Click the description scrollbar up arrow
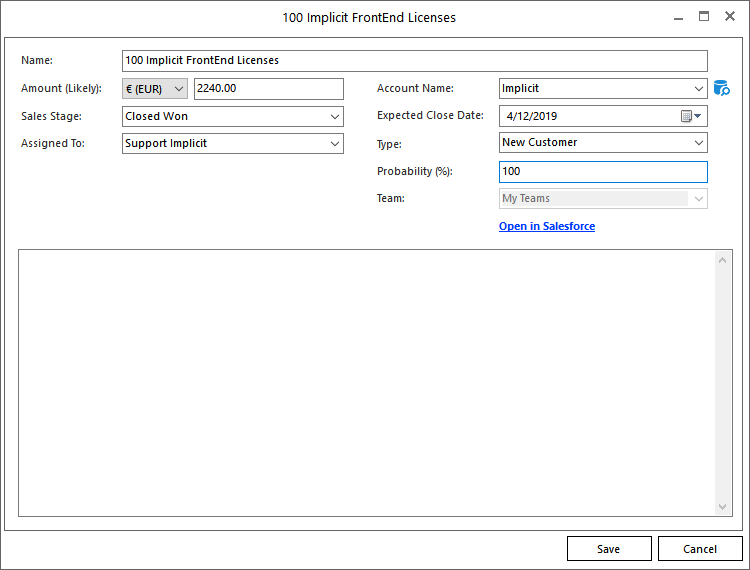The image size is (750, 570). pos(723,260)
